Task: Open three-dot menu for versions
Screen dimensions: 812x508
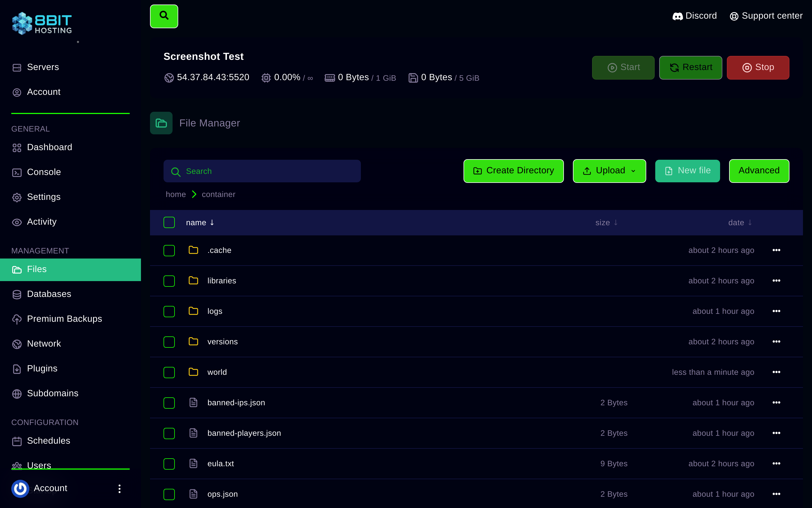Action: (x=776, y=342)
